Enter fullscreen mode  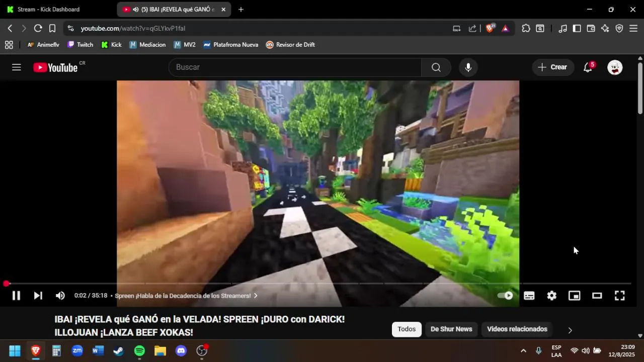tap(620, 296)
